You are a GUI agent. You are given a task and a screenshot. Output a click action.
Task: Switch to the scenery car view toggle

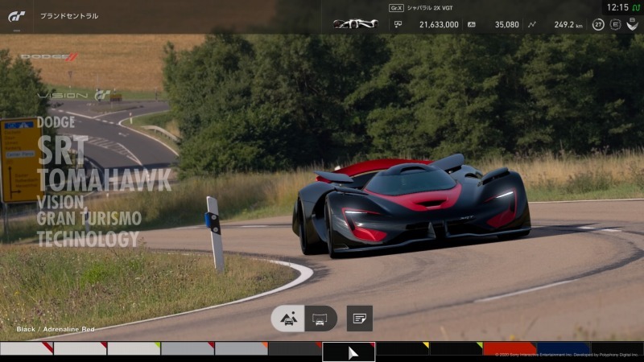[x=288, y=319]
